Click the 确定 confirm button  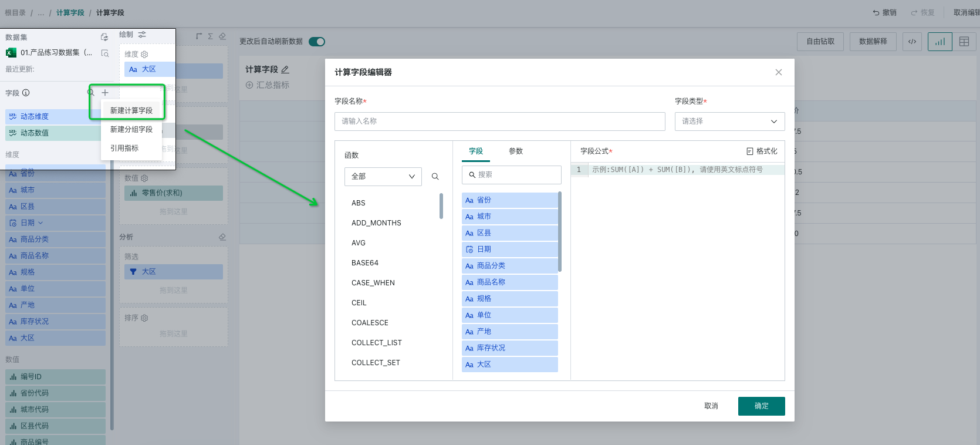(762, 406)
